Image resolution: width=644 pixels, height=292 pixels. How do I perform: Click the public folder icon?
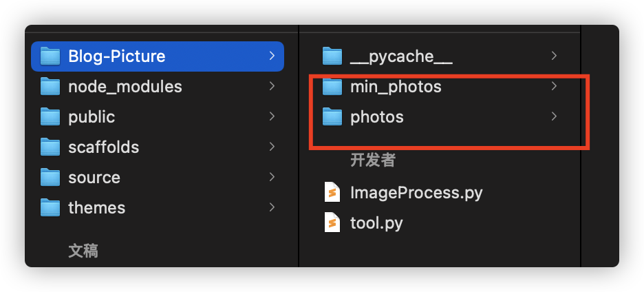point(50,117)
